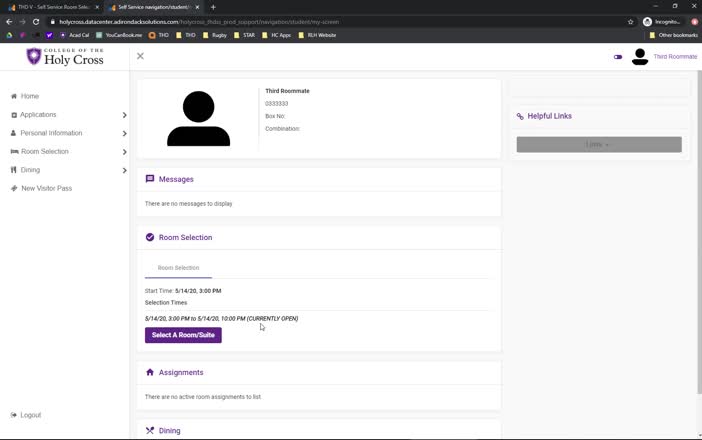Image resolution: width=702 pixels, height=440 pixels.
Task: Expand the Applications menu chevron
Action: [x=124, y=115]
